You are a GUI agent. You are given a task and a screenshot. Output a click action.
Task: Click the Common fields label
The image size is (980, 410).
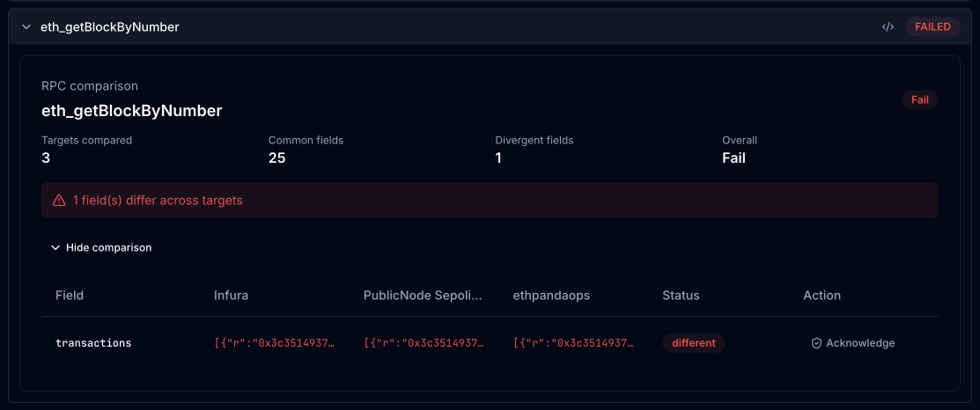tap(306, 141)
